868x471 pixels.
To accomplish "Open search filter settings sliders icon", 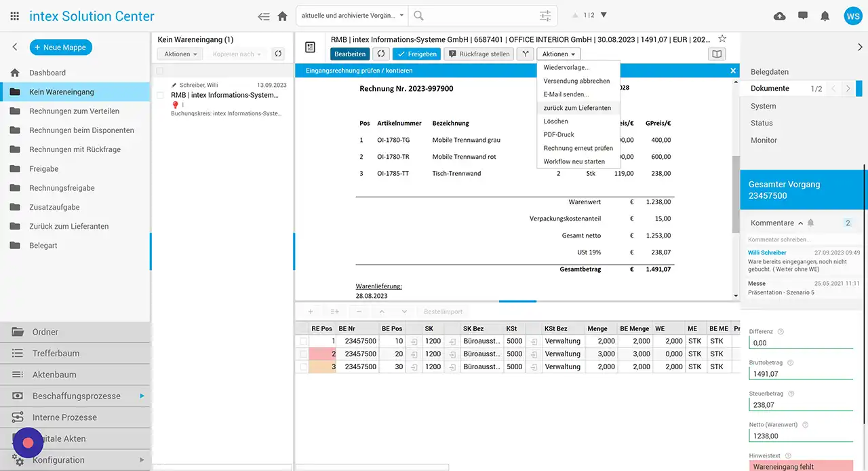I will tap(545, 16).
